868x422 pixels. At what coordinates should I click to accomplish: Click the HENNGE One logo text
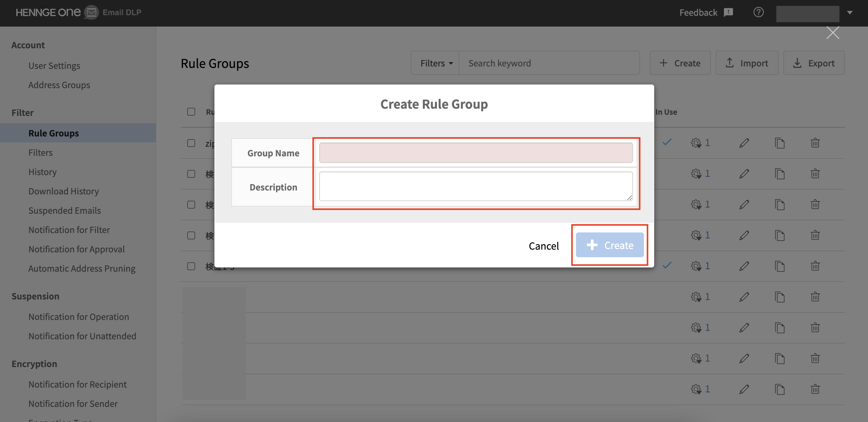pyautogui.click(x=48, y=12)
